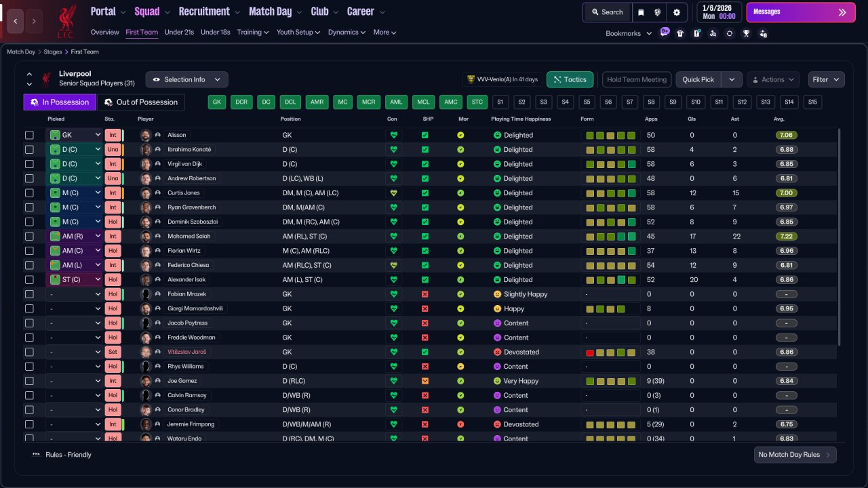Click the Tactics button

point(570,79)
